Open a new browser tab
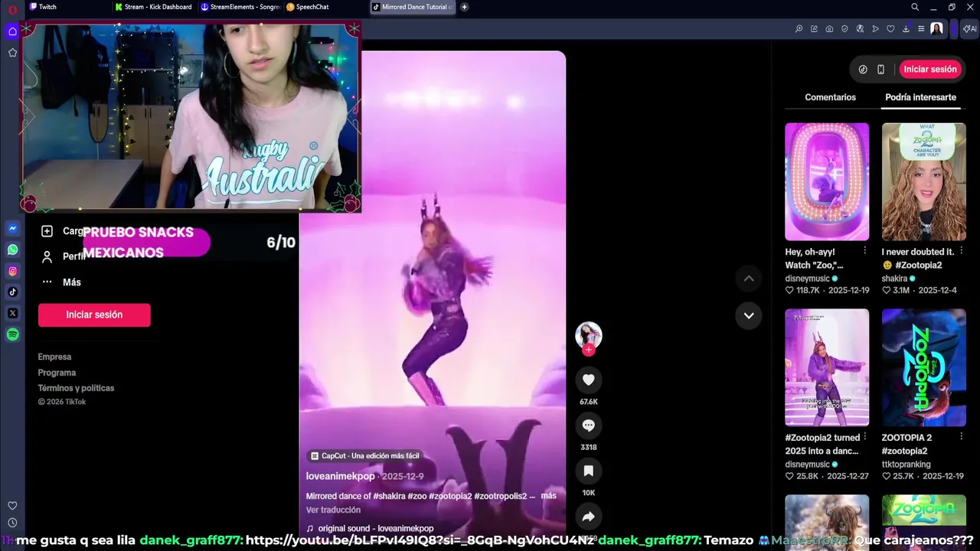This screenshot has width=980, height=551. (x=464, y=7)
